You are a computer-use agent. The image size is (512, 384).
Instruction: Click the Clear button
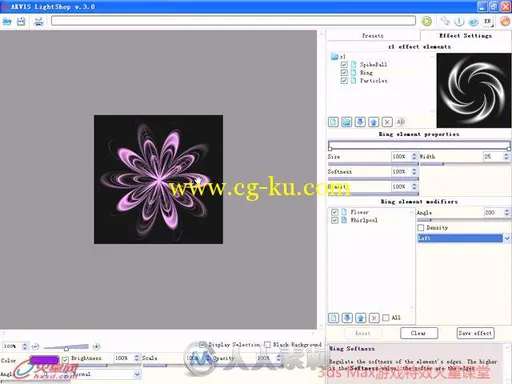[419, 333]
